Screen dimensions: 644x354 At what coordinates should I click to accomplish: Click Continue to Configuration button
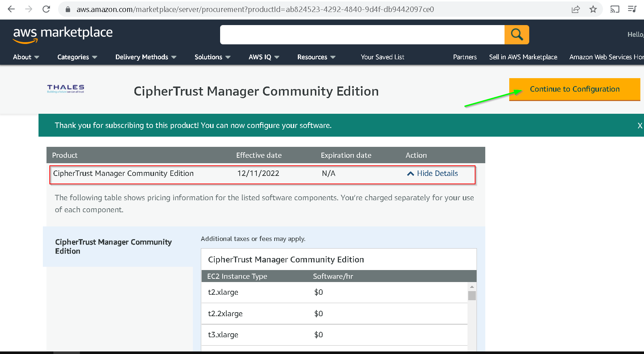(x=575, y=89)
